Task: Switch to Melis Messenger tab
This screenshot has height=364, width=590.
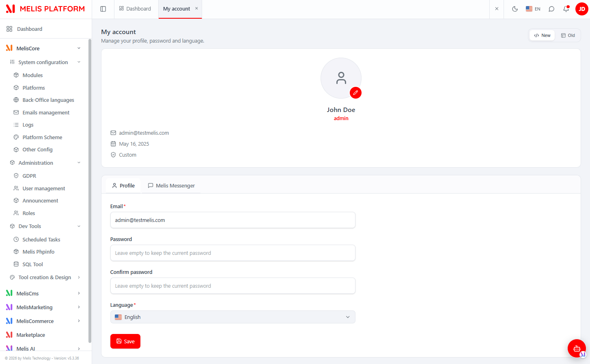Action: 171,186
